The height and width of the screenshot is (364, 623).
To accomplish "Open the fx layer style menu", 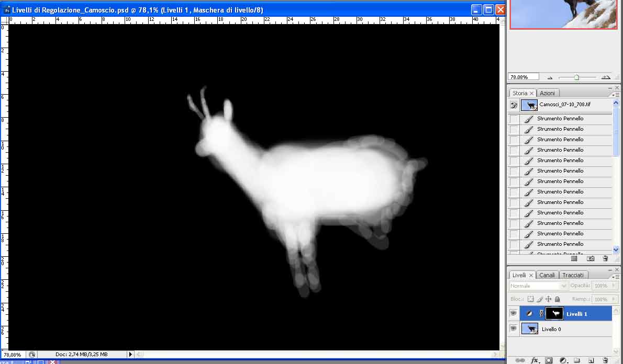I will point(535,360).
